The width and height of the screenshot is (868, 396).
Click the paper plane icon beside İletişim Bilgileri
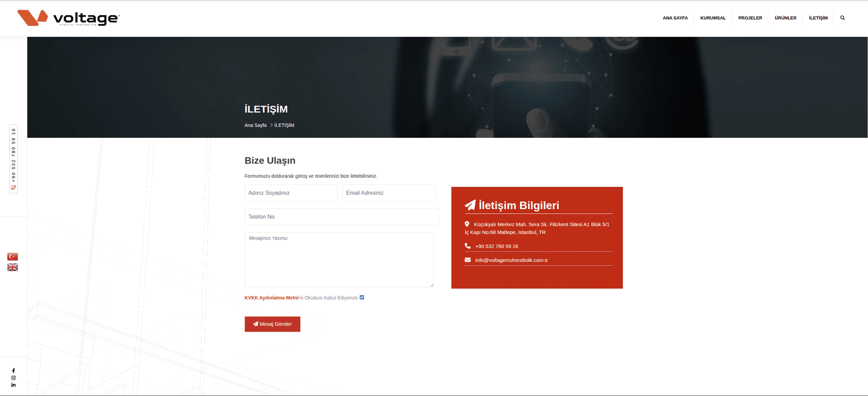(470, 205)
